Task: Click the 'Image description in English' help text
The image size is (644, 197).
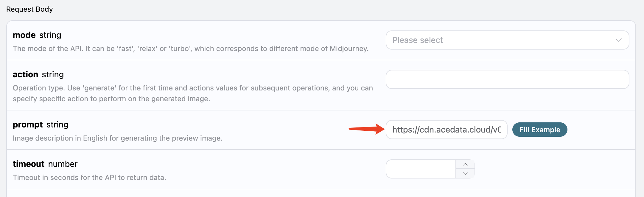Action: click(118, 138)
